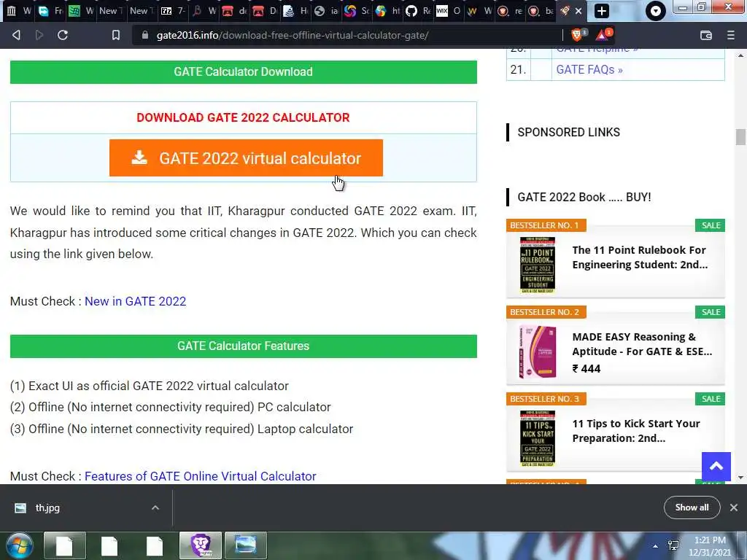
Task: Switch to the 7z tab
Action: (171, 11)
